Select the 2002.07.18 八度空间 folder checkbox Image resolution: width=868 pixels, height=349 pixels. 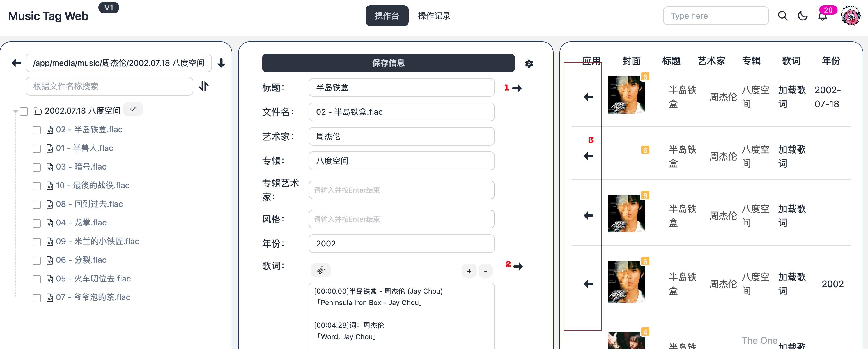pyautogui.click(x=24, y=111)
